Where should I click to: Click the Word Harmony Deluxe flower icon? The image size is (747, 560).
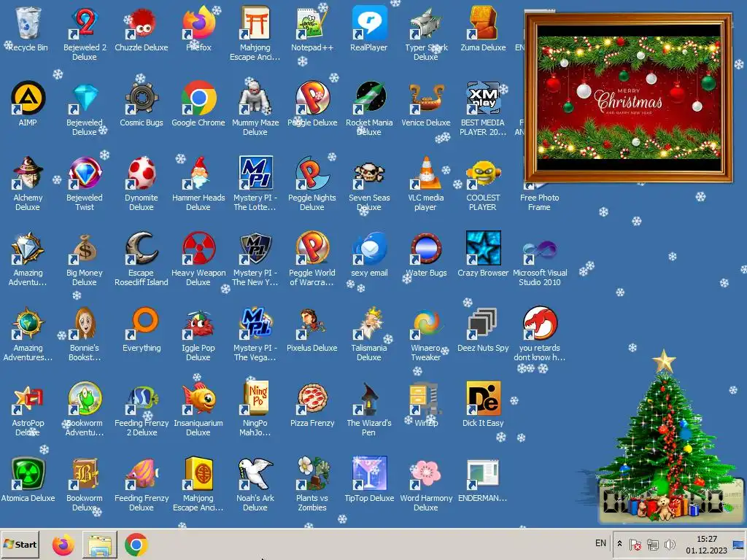(x=426, y=473)
